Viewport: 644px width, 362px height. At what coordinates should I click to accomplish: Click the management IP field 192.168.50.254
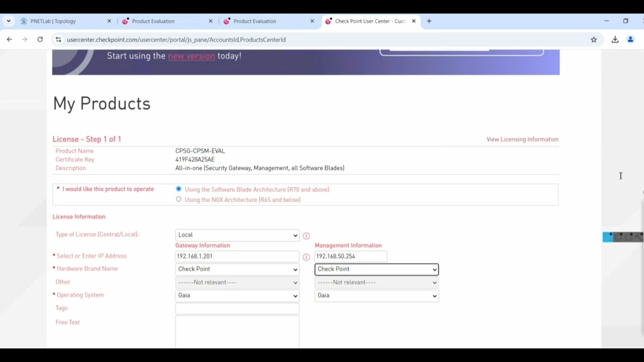[351, 256]
